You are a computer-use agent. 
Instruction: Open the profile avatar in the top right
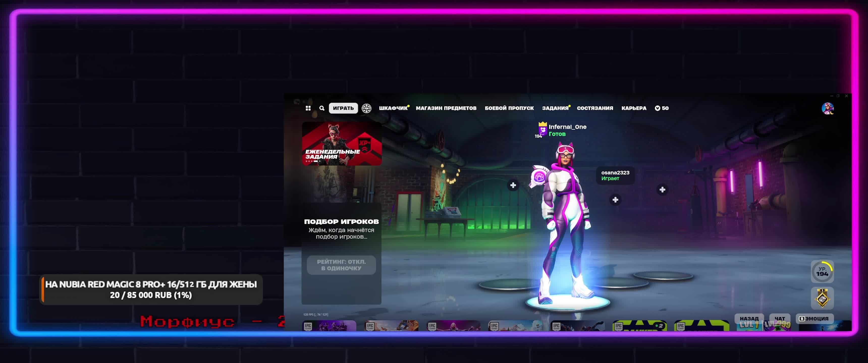coord(827,108)
